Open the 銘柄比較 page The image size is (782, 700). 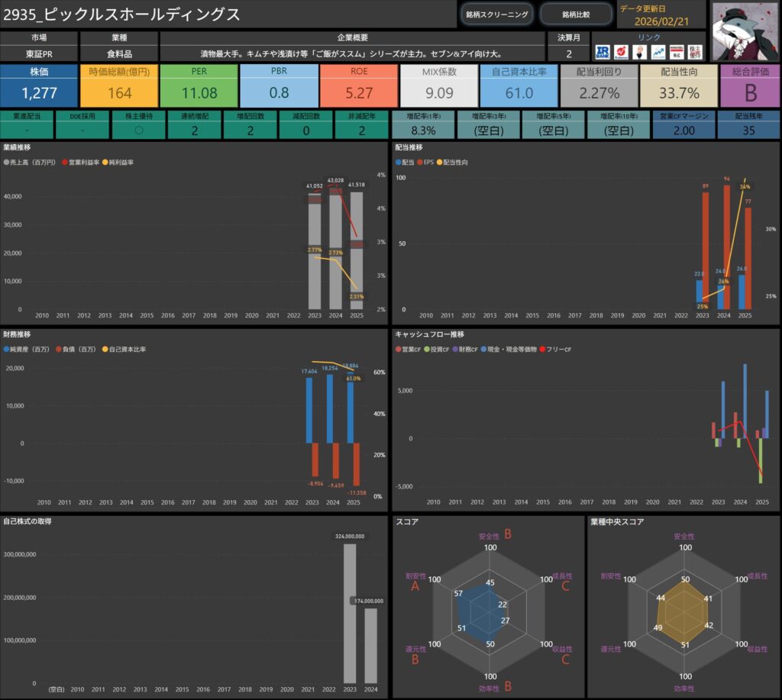click(x=576, y=15)
